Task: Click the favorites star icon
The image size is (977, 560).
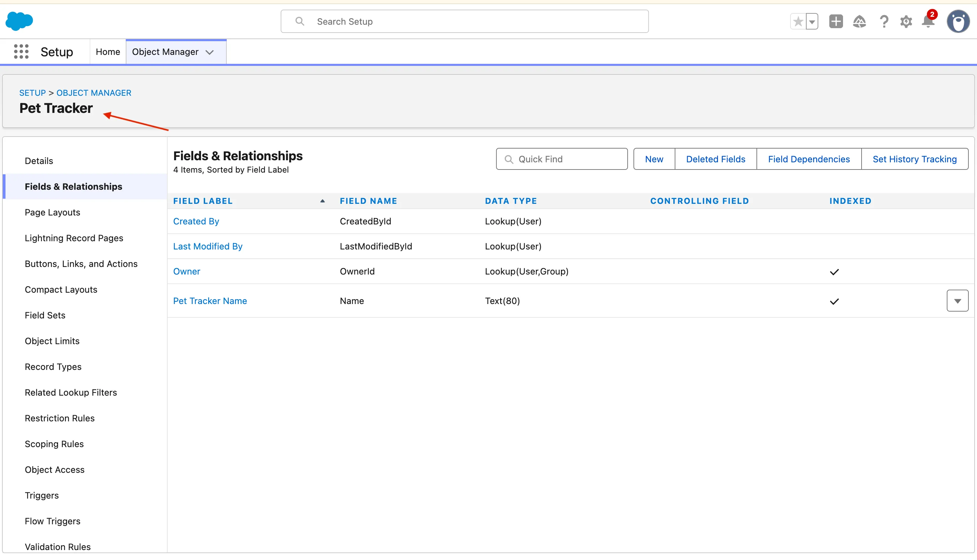Action: pos(798,22)
